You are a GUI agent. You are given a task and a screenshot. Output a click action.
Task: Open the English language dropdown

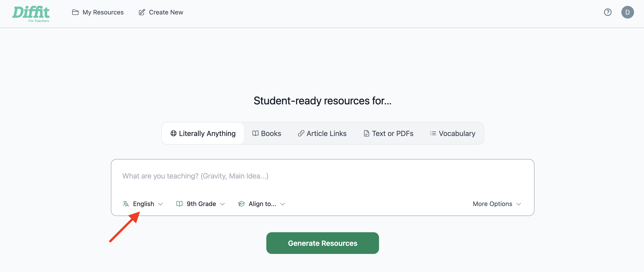[x=143, y=204]
